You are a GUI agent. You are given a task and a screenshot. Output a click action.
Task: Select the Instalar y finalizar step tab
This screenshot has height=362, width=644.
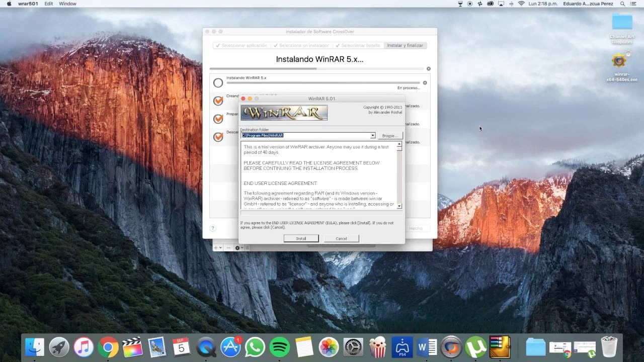click(x=405, y=45)
